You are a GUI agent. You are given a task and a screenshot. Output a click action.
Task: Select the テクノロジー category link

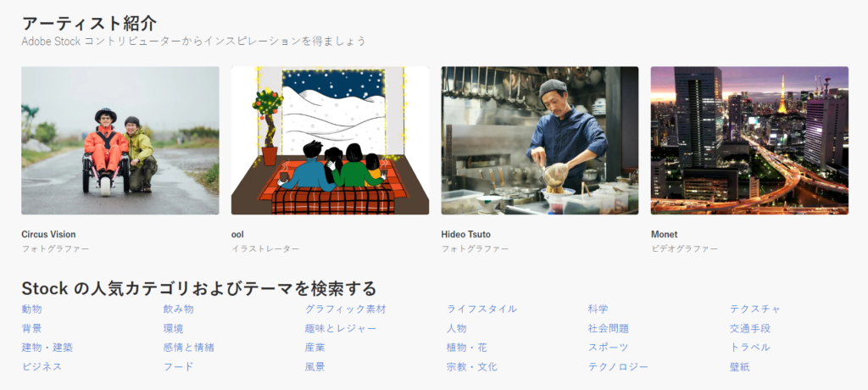pyautogui.click(x=618, y=367)
